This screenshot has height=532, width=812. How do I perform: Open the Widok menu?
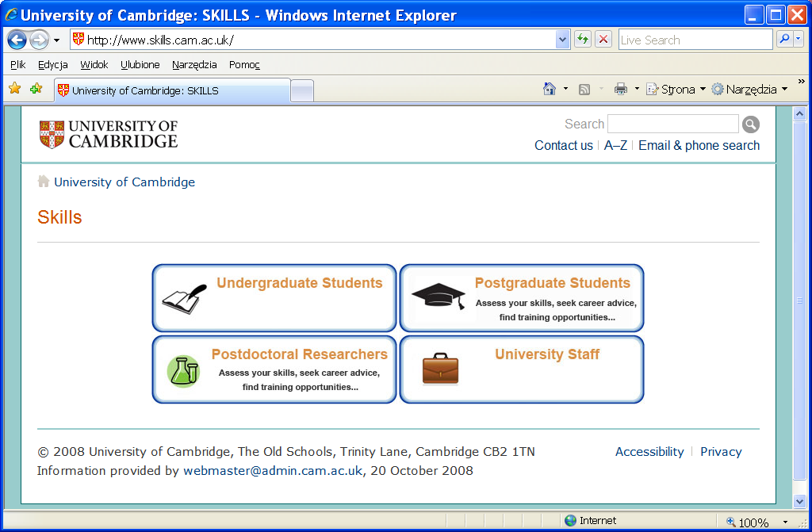94,65
